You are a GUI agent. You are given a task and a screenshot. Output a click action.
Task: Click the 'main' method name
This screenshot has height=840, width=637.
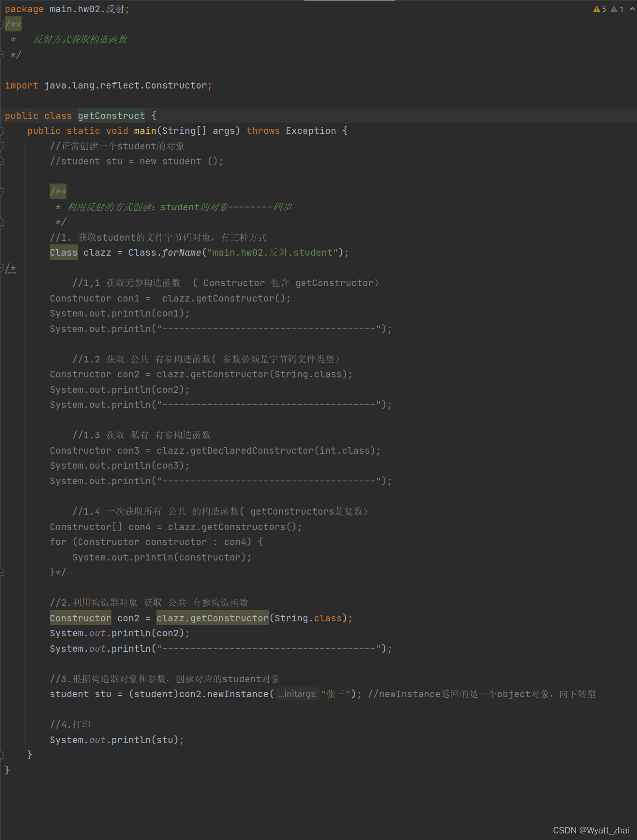pos(145,131)
